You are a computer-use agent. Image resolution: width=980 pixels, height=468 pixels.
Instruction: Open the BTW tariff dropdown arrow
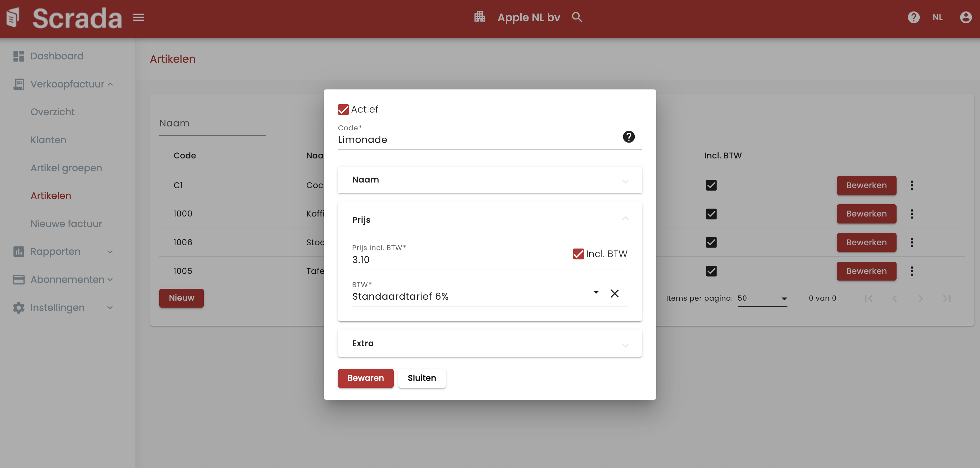coord(596,292)
